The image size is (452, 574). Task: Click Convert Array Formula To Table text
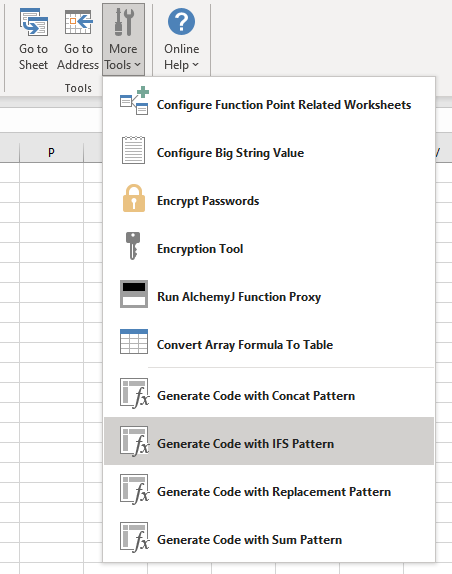(x=245, y=345)
